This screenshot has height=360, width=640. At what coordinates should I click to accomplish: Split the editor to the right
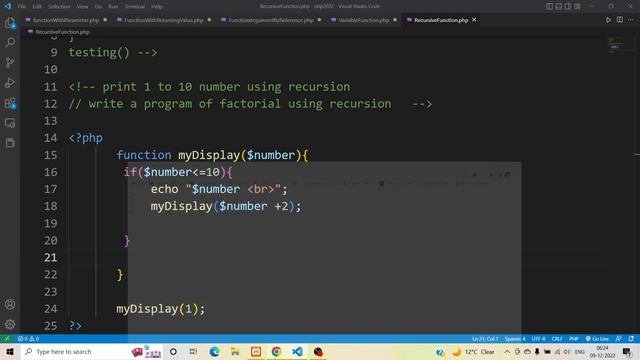pos(620,20)
